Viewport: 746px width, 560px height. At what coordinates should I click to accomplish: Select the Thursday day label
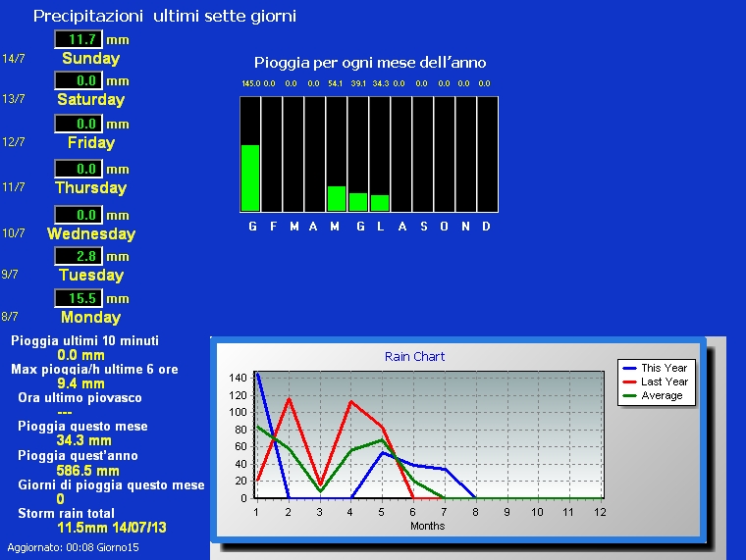[91, 187]
